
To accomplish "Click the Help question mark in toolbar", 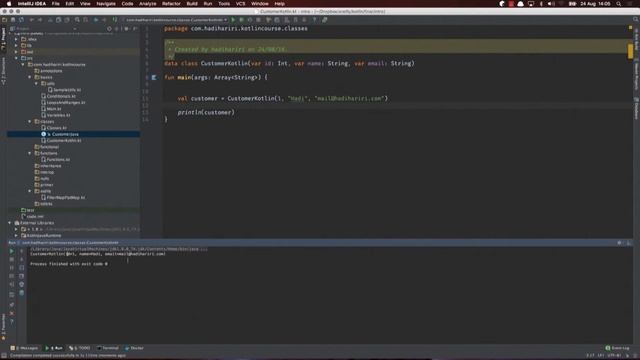I will (314, 20).
